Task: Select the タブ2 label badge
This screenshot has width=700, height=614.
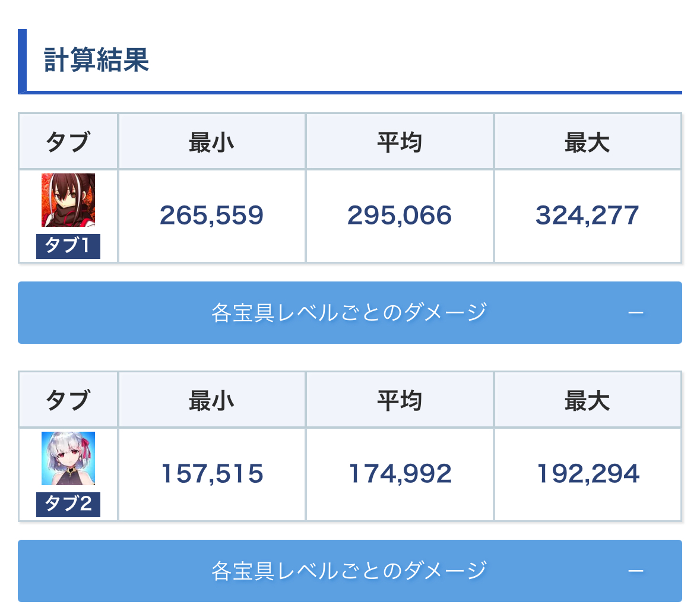Action: pos(68,504)
